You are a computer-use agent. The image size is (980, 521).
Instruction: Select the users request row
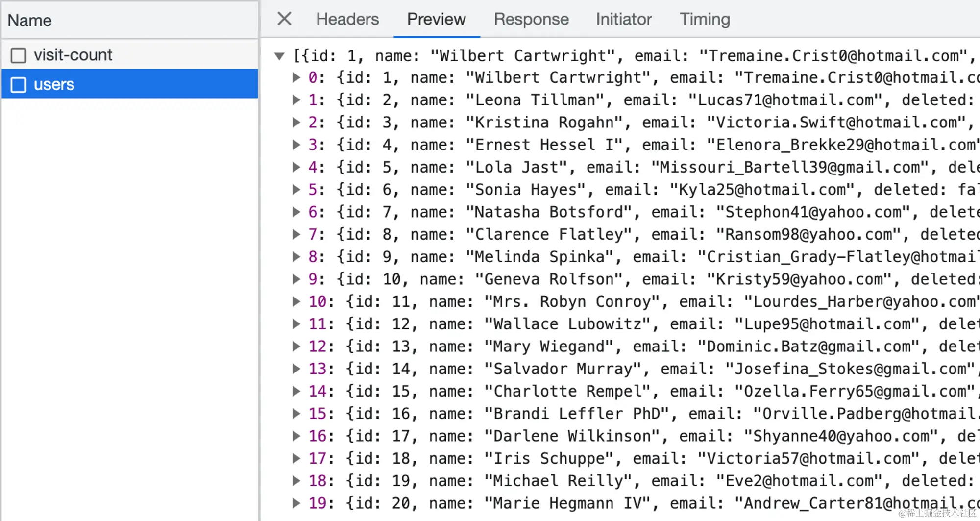pos(130,84)
